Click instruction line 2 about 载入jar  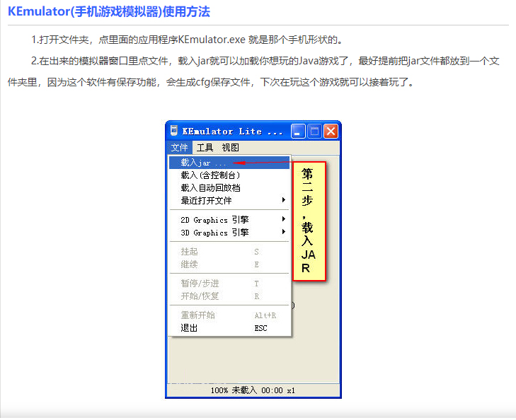point(253,71)
